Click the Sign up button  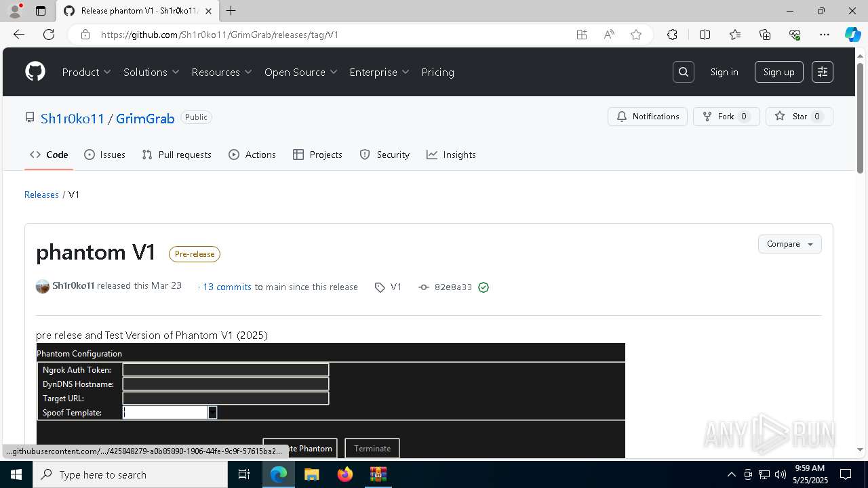tap(779, 72)
